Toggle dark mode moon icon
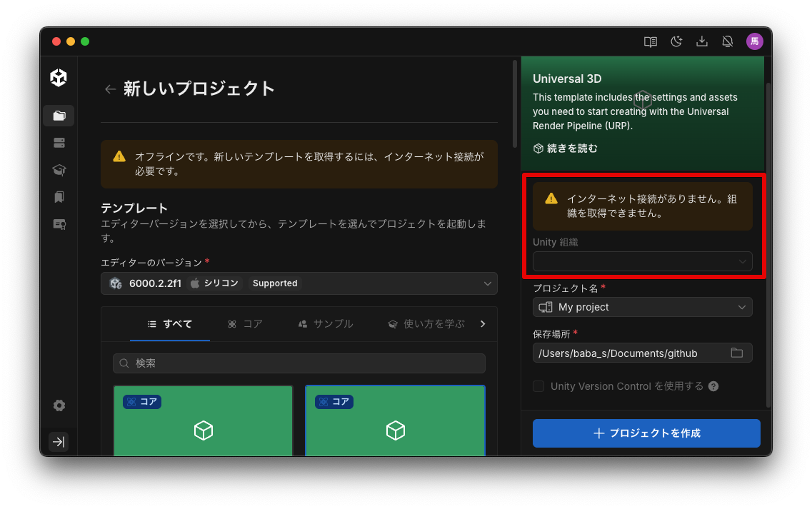 click(676, 41)
